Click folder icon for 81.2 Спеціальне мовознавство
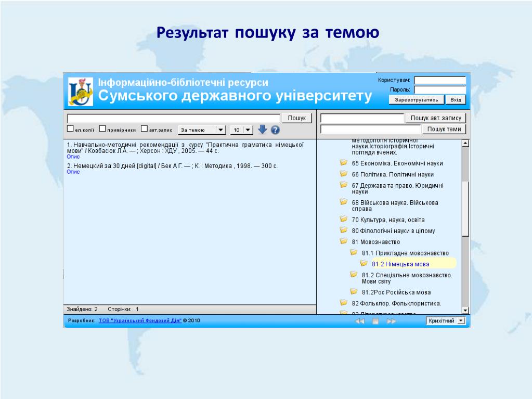 click(354, 275)
